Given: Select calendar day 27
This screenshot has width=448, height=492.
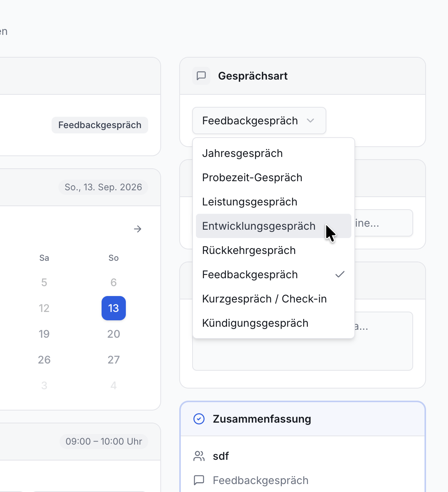Looking at the screenshot, I should click(114, 360).
